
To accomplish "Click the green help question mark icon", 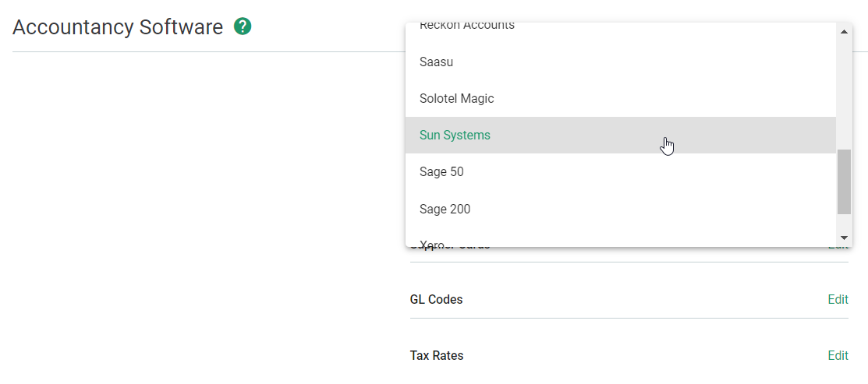I will [243, 27].
